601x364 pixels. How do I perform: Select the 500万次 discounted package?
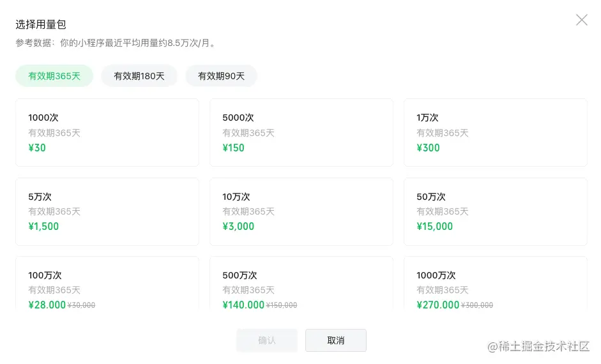(301, 285)
